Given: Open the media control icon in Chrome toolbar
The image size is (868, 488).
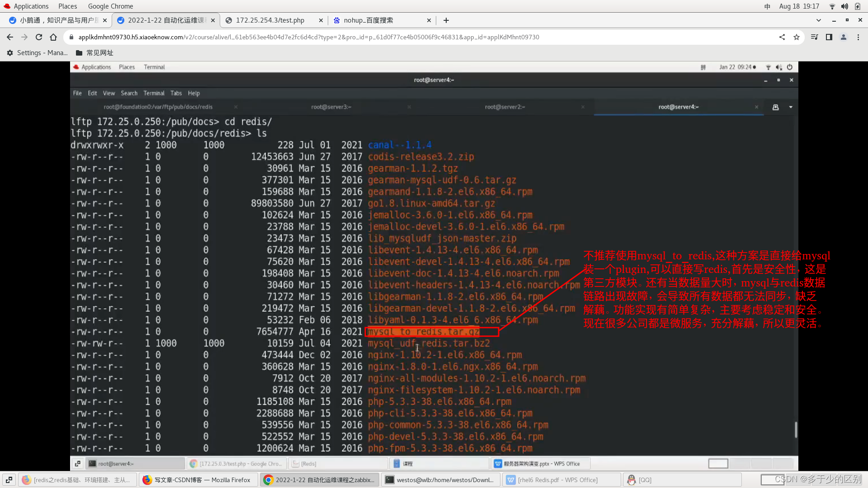Looking at the screenshot, I should (814, 37).
